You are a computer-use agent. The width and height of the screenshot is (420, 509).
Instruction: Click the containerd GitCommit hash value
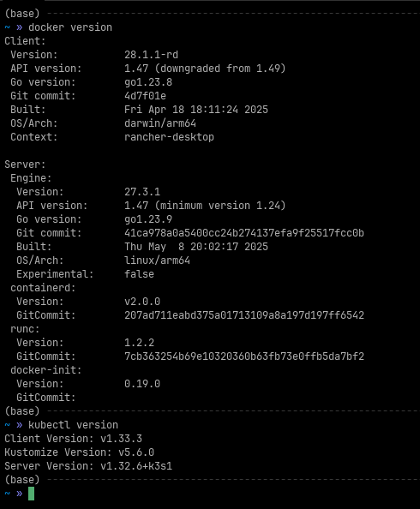click(x=244, y=314)
